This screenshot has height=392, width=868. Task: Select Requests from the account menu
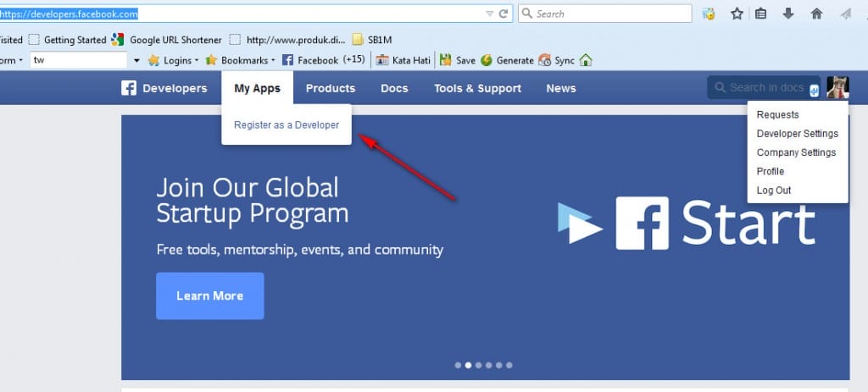(778, 114)
